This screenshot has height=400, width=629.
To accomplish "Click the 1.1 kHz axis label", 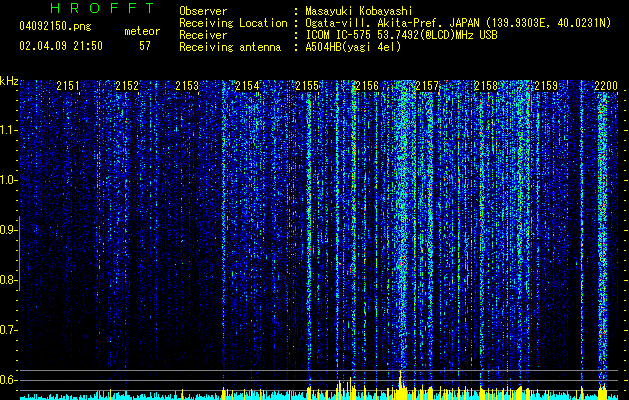I will 8,130.
